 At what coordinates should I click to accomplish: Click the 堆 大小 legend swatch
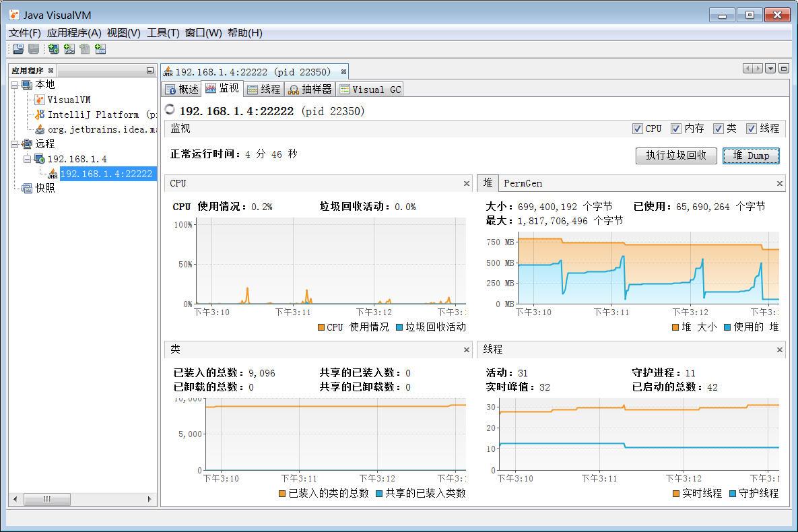point(675,327)
